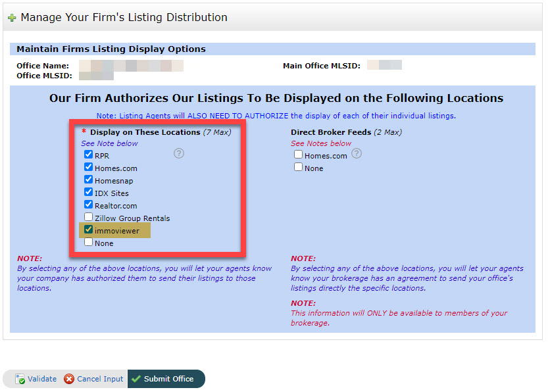Click the help icon beside Direct Broker Homes.com
548x392 pixels.
click(x=357, y=153)
